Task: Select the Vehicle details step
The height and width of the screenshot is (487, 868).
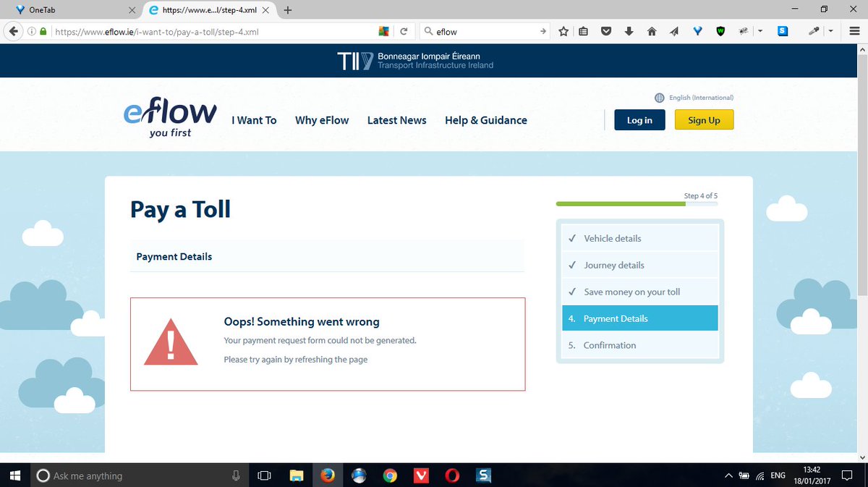Action: pos(640,238)
